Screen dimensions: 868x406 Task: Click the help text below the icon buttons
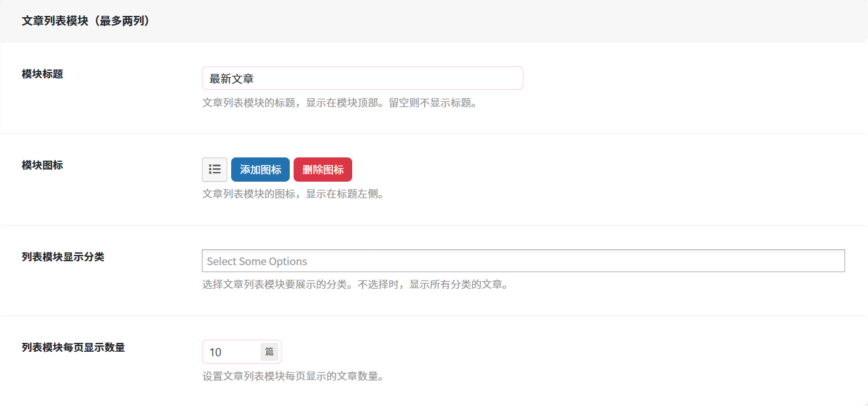pos(293,194)
